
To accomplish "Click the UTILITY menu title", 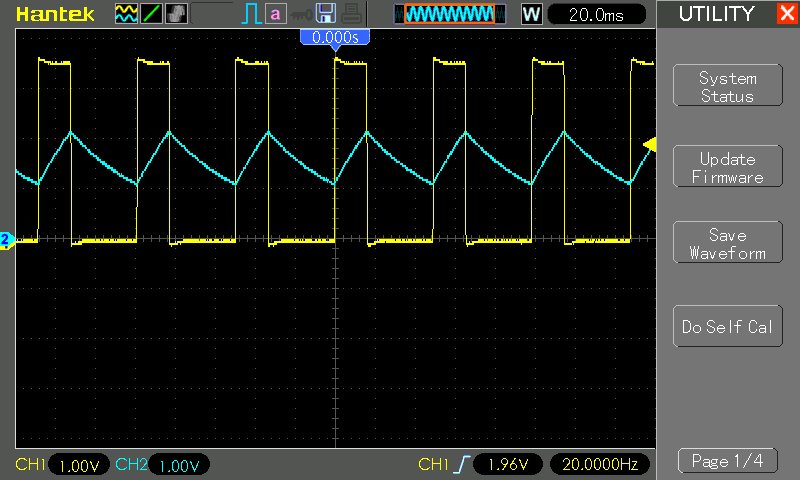I will pos(716,14).
